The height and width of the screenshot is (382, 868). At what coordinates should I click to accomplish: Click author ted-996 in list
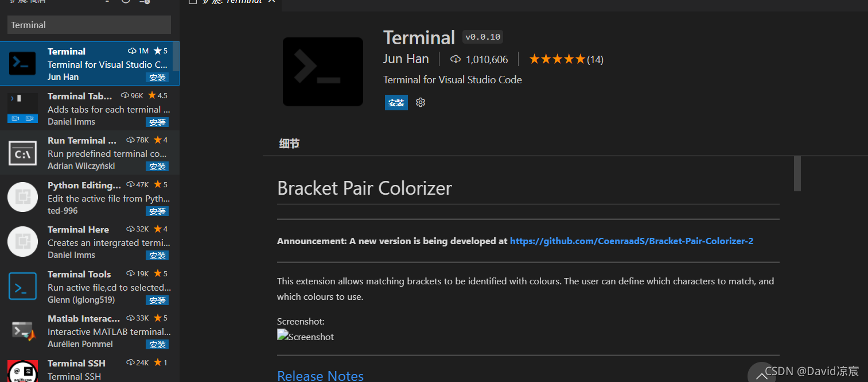[x=63, y=211]
